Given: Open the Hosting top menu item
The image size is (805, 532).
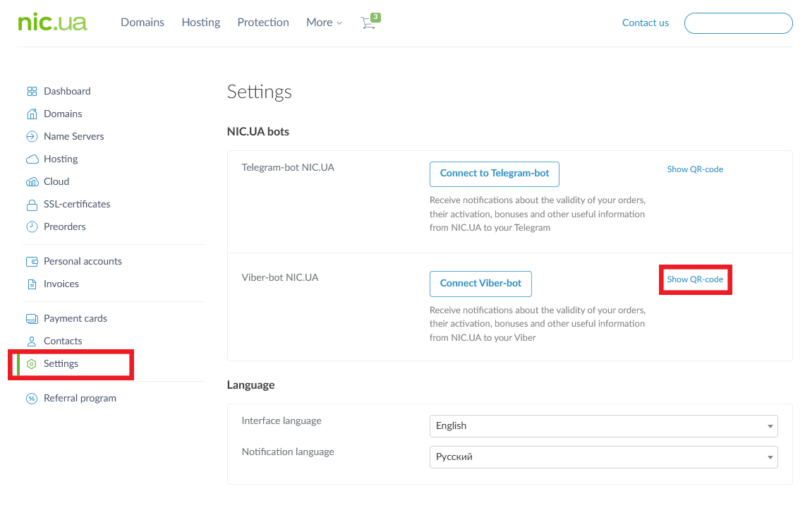Looking at the screenshot, I should [x=201, y=23].
